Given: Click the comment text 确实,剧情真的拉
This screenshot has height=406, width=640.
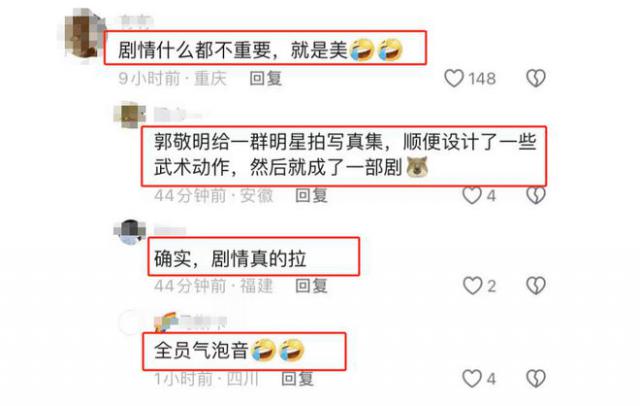Looking at the screenshot, I should coord(230,258).
